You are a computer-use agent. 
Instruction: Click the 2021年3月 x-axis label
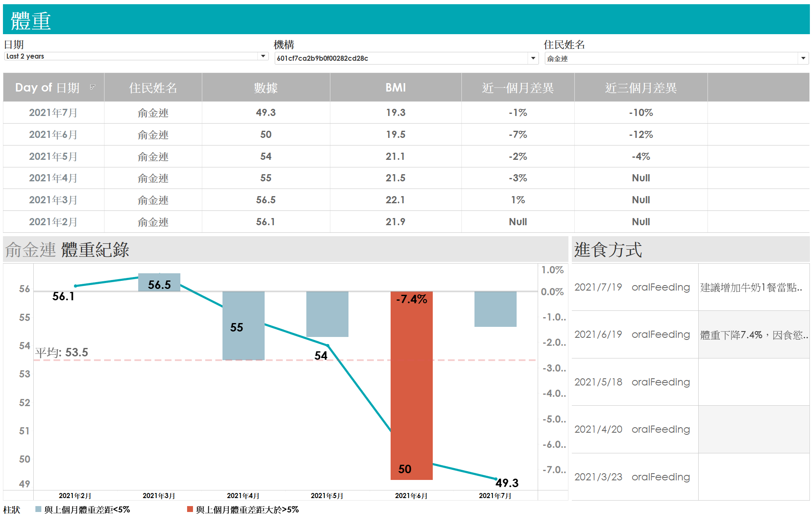(159, 496)
